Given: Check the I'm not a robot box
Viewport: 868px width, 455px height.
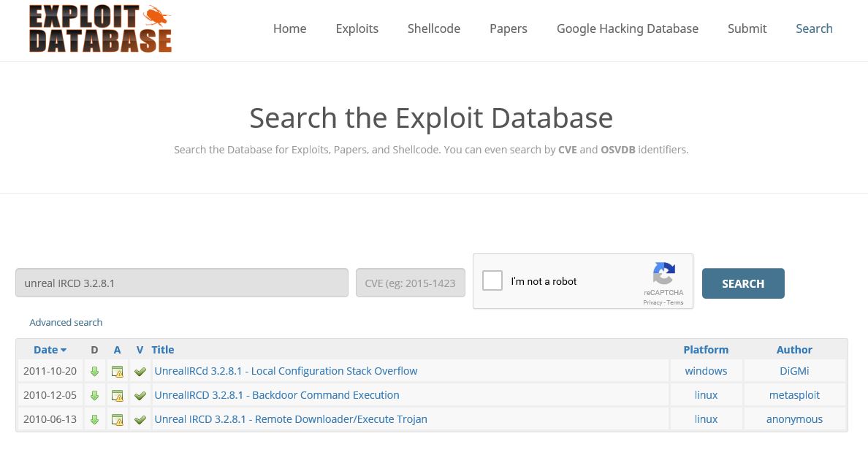Looking at the screenshot, I should (x=492, y=280).
